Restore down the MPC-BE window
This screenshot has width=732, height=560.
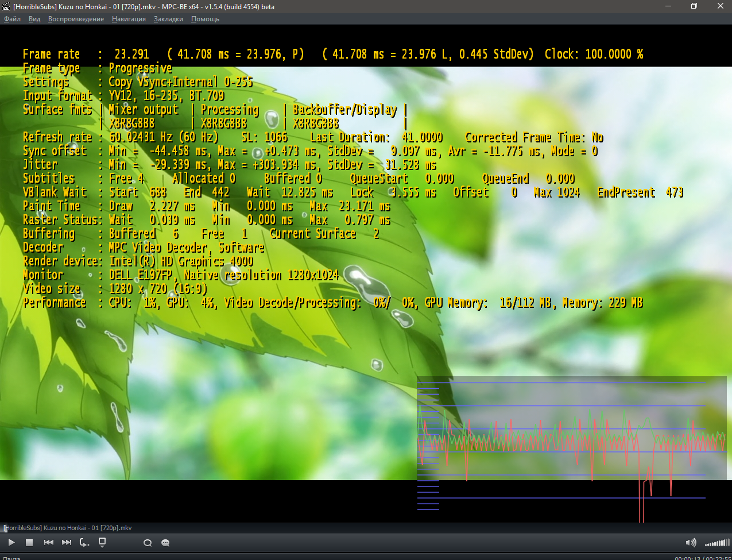694,6
